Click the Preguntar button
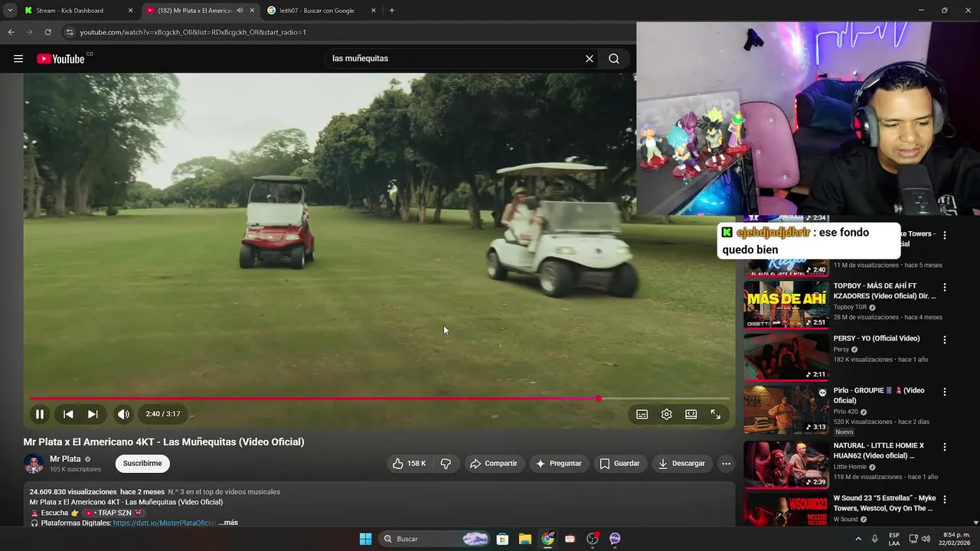The width and height of the screenshot is (980, 551). tap(558, 464)
